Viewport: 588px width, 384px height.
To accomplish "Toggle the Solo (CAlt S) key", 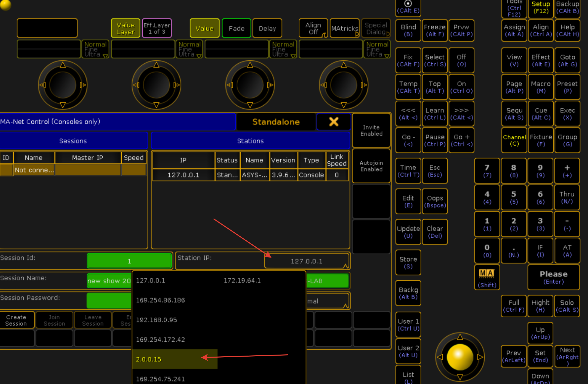I will [x=567, y=306].
